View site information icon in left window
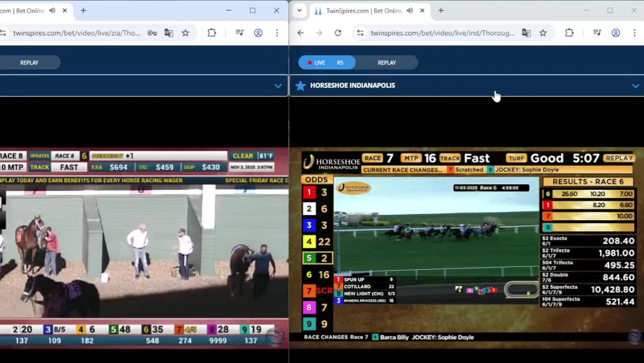Image resolution: width=644 pixels, height=363 pixels. coord(3,33)
